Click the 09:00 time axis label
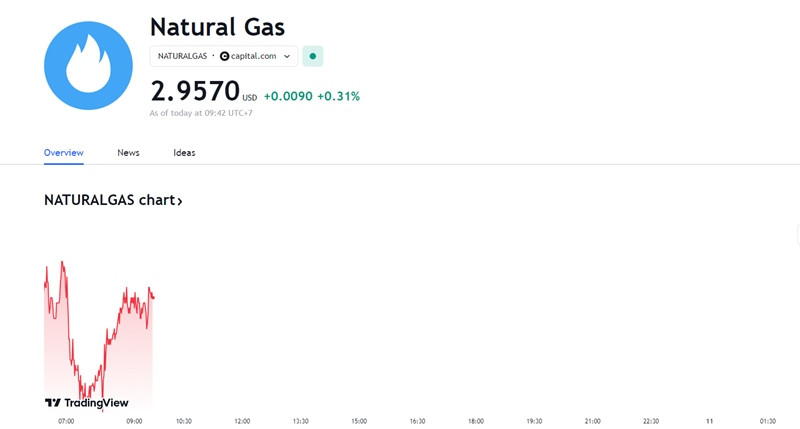Screen dimensions: 800x429 [134, 421]
